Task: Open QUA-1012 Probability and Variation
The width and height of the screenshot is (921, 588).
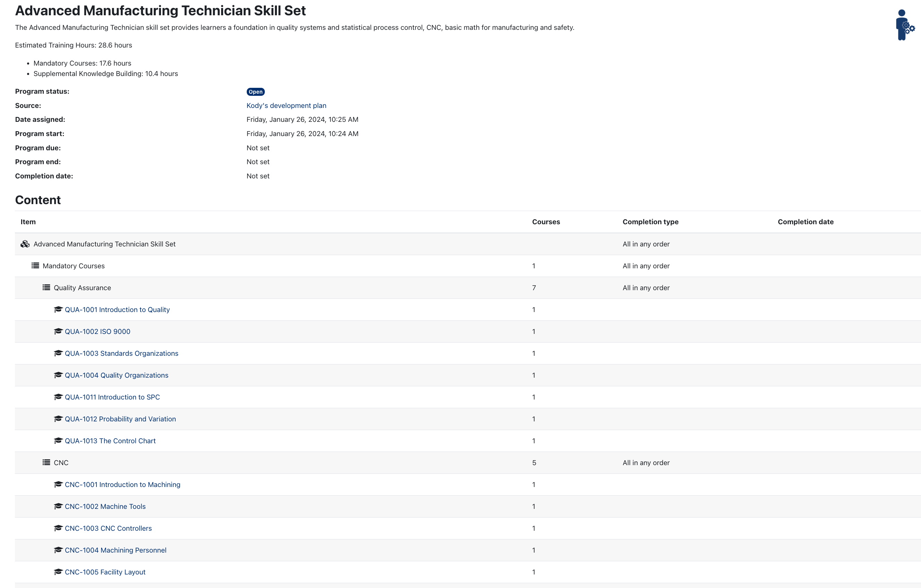Action: click(120, 419)
